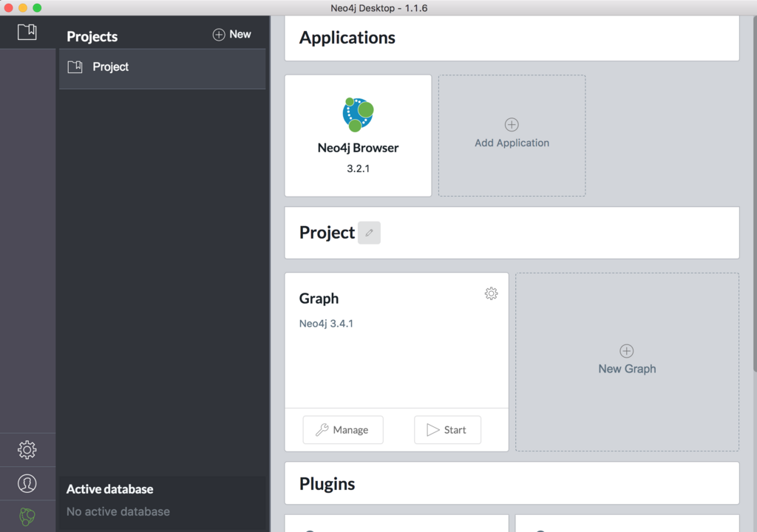Start the Graph database
This screenshot has height=532, width=757.
(x=447, y=429)
